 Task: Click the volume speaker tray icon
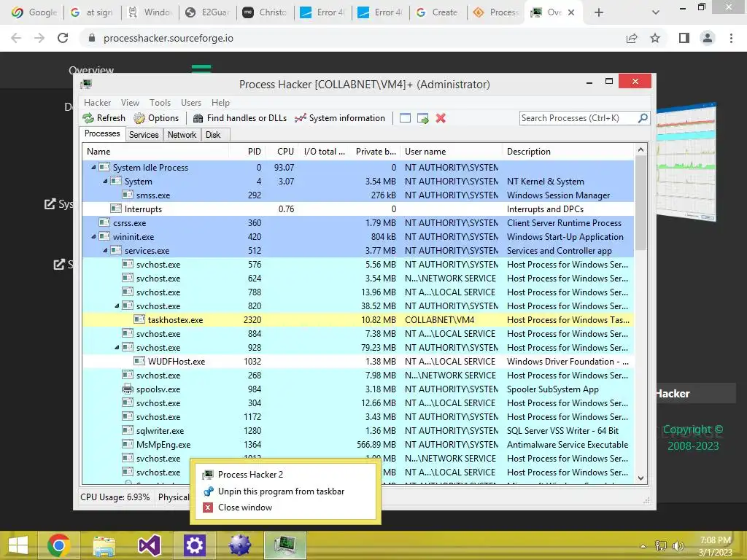tap(678, 546)
